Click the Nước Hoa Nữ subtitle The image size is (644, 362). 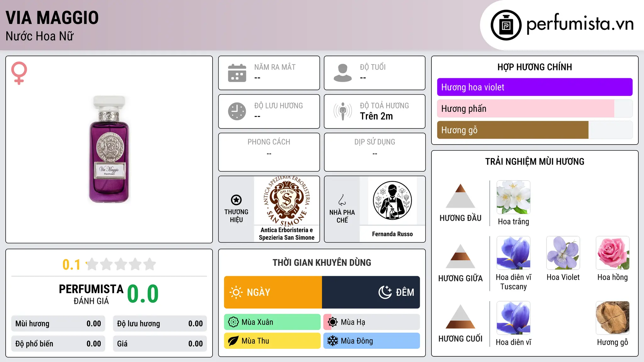pos(40,36)
